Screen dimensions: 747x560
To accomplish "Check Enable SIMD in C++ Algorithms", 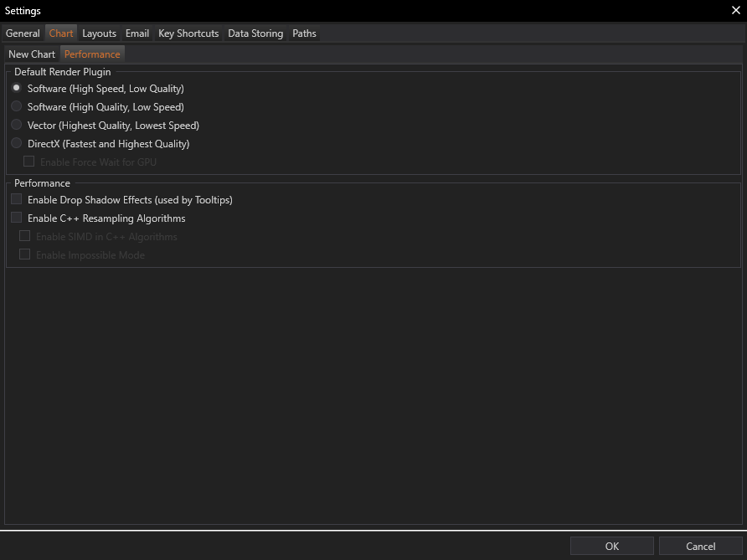I will 25,237.
